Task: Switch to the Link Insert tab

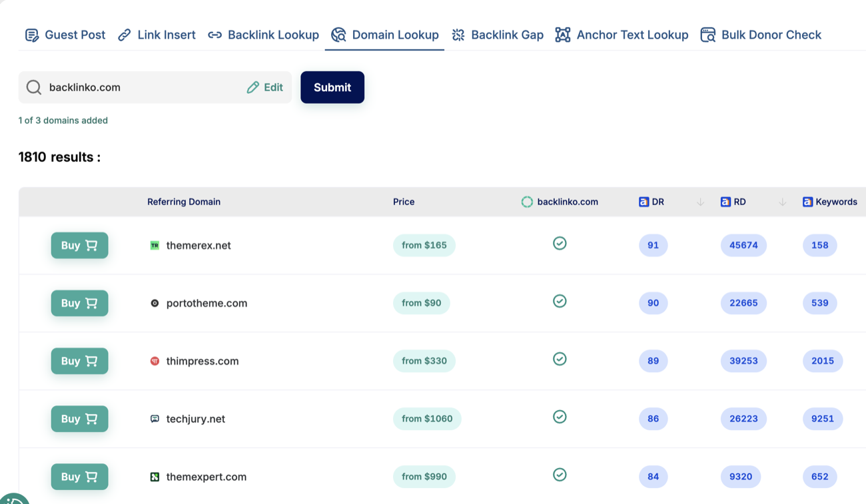Action: click(157, 35)
